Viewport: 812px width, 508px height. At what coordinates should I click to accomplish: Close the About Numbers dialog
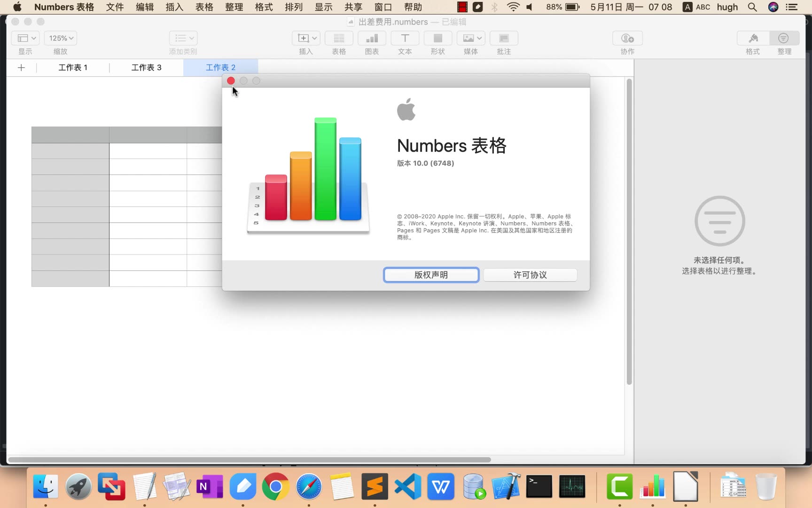[x=231, y=81]
